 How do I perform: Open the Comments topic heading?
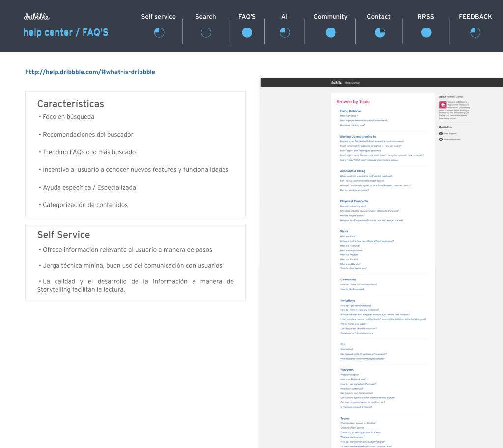point(348,280)
